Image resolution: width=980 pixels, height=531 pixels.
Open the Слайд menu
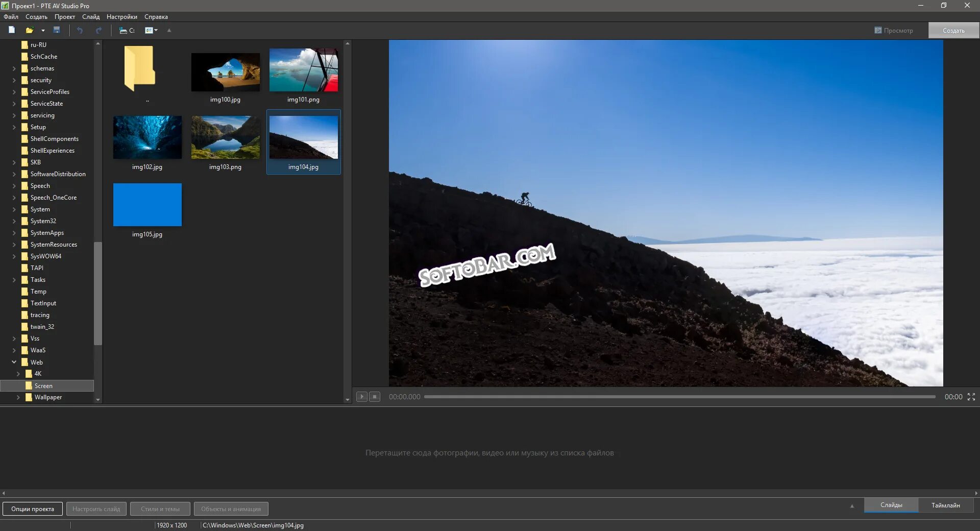[x=91, y=17]
